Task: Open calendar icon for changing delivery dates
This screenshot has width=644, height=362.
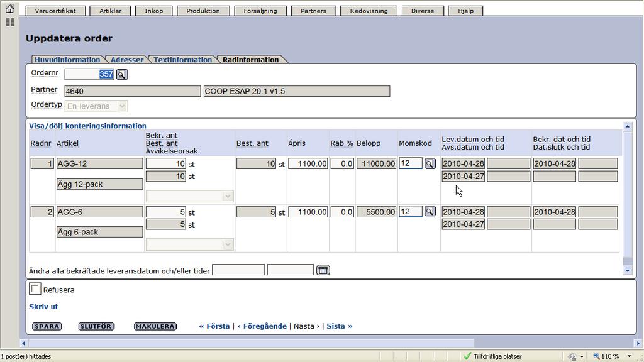Action: [x=323, y=270]
